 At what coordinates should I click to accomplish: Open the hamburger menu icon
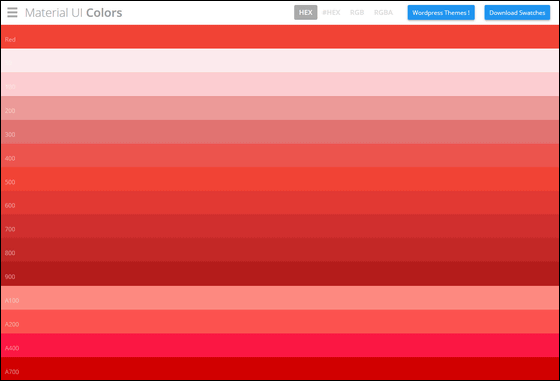click(12, 12)
